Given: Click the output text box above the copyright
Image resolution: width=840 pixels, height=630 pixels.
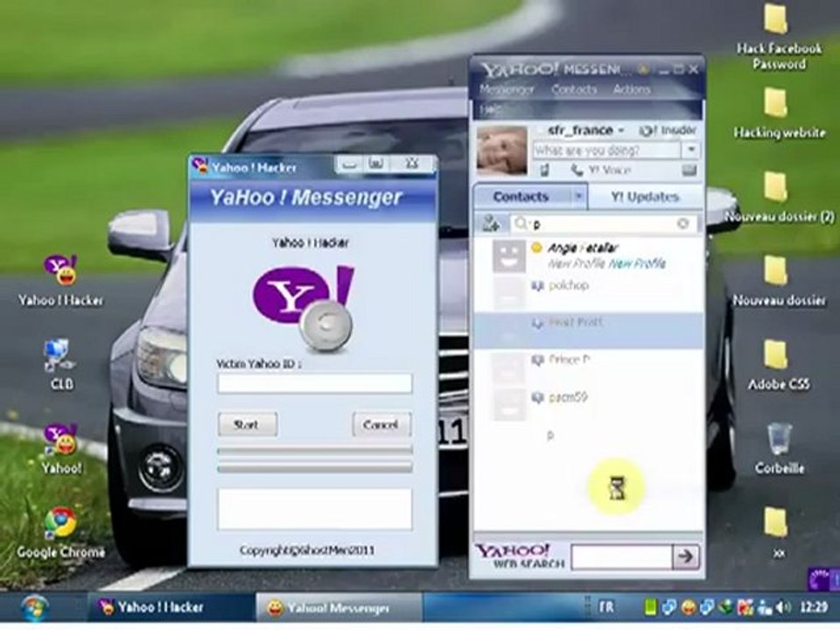Looking at the screenshot, I should (x=314, y=508).
